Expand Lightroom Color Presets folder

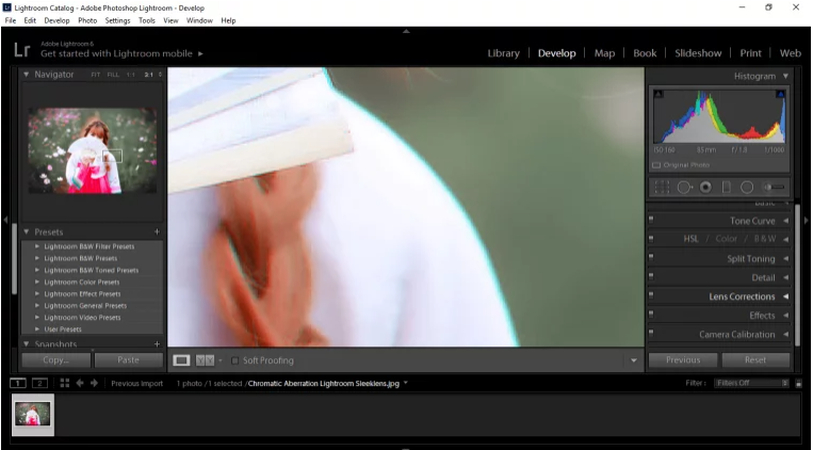click(x=37, y=282)
